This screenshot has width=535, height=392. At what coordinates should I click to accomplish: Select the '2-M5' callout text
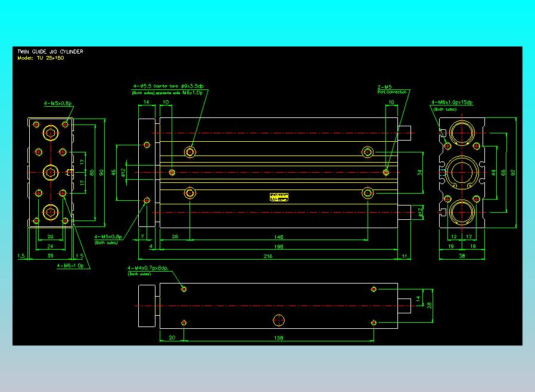[x=384, y=87]
